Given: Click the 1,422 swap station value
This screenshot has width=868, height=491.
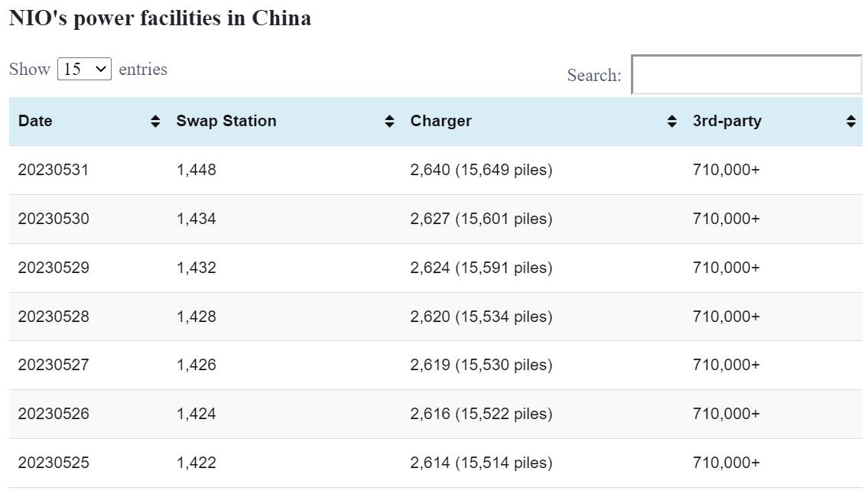Looking at the screenshot, I should point(196,463).
